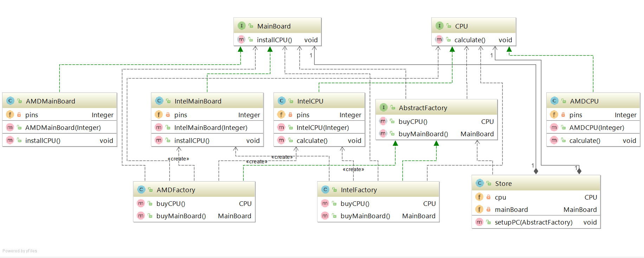Image resolution: width=644 pixels, height=258 pixels.
Task: Click the field icon of AMDMainBoard pins
Action: pyautogui.click(x=10, y=115)
